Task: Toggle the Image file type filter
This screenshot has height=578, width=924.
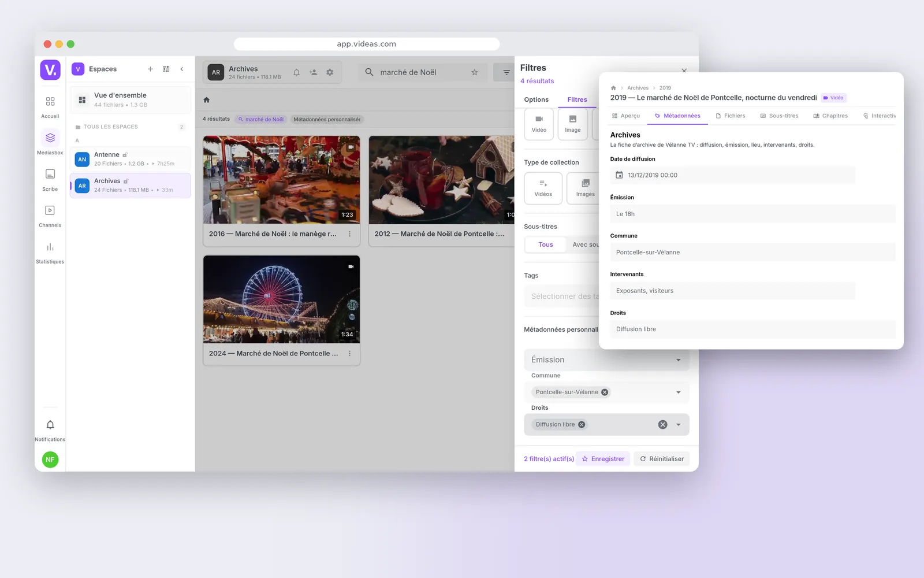Action: click(x=573, y=124)
